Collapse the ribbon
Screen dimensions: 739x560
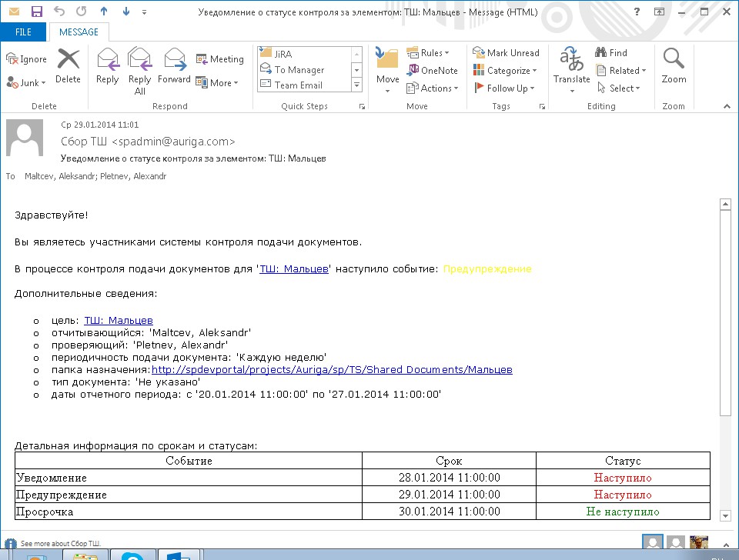pos(727,106)
